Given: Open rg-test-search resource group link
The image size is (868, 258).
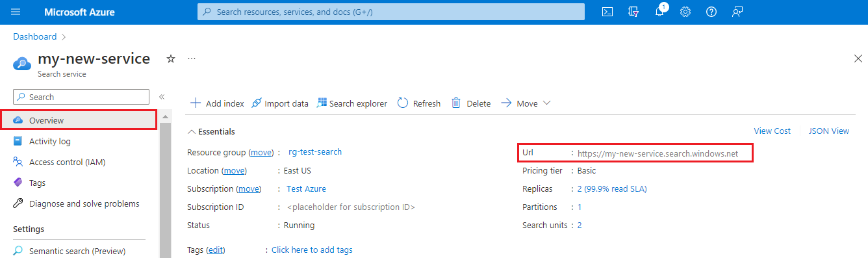Looking at the screenshot, I should click(315, 151).
